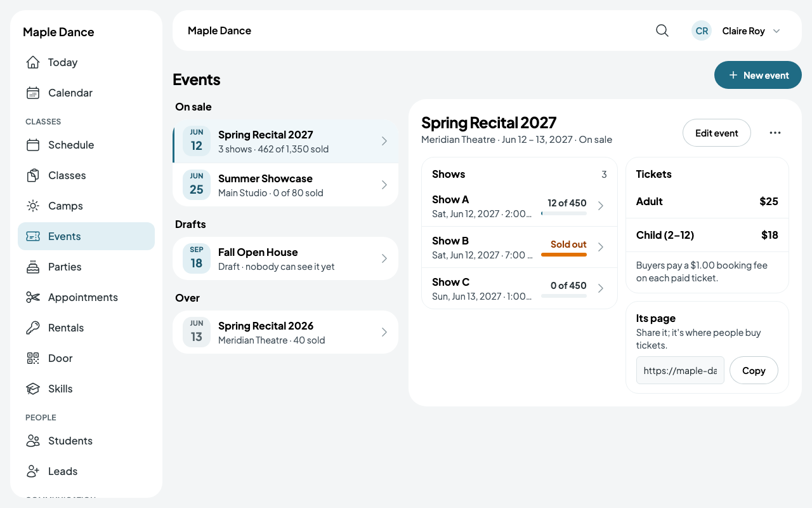Click the Jun 13 date badge
812x508 pixels.
pyautogui.click(x=197, y=332)
